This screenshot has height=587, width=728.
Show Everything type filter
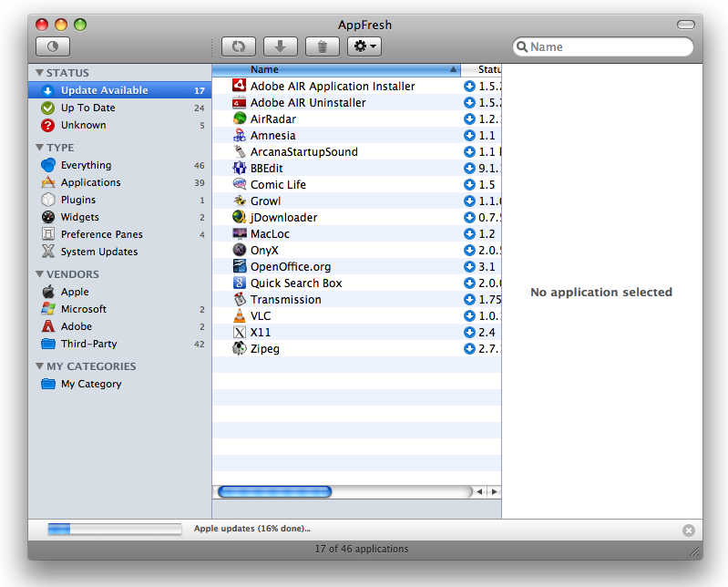click(x=119, y=165)
